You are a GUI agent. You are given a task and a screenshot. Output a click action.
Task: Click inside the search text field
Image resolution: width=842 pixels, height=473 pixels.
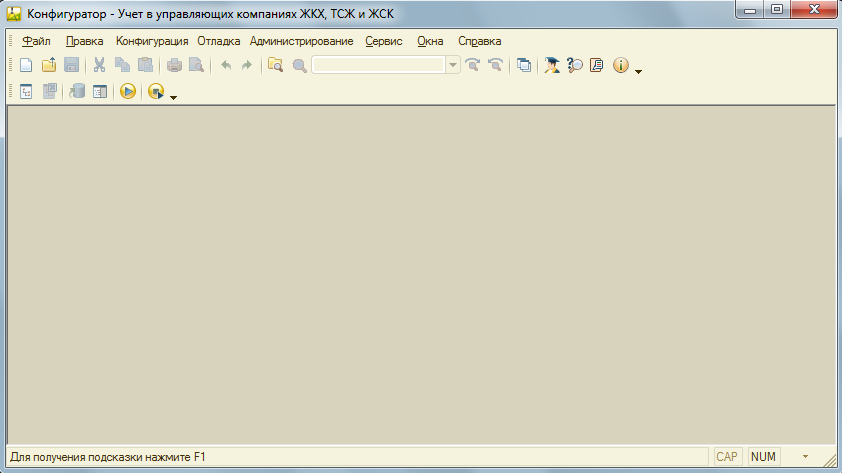pos(378,66)
